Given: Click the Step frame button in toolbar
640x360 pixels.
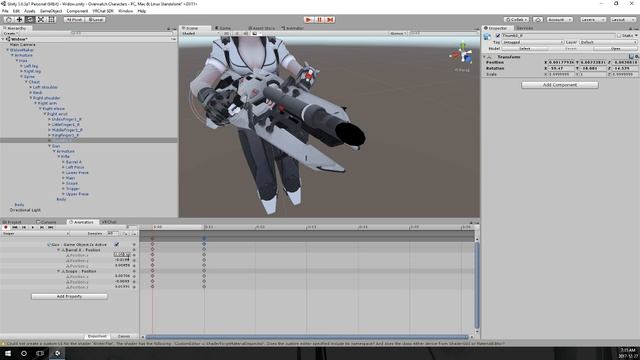Looking at the screenshot, I should [x=330, y=19].
